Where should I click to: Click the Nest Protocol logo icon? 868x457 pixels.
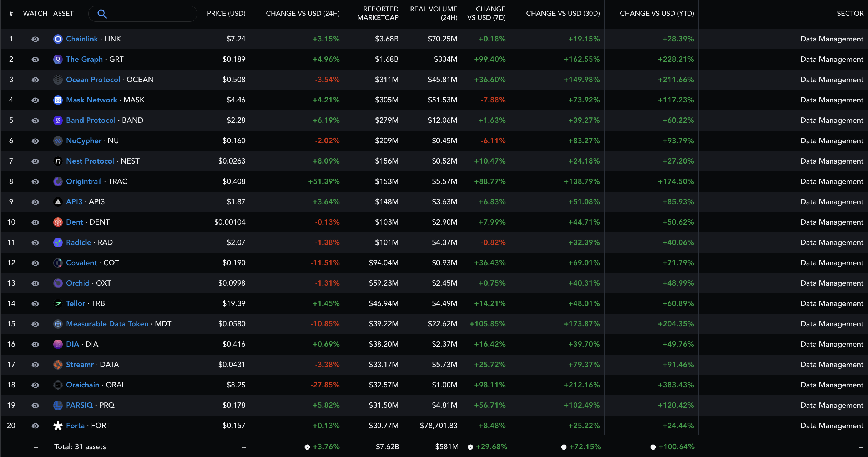click(58, 161)
